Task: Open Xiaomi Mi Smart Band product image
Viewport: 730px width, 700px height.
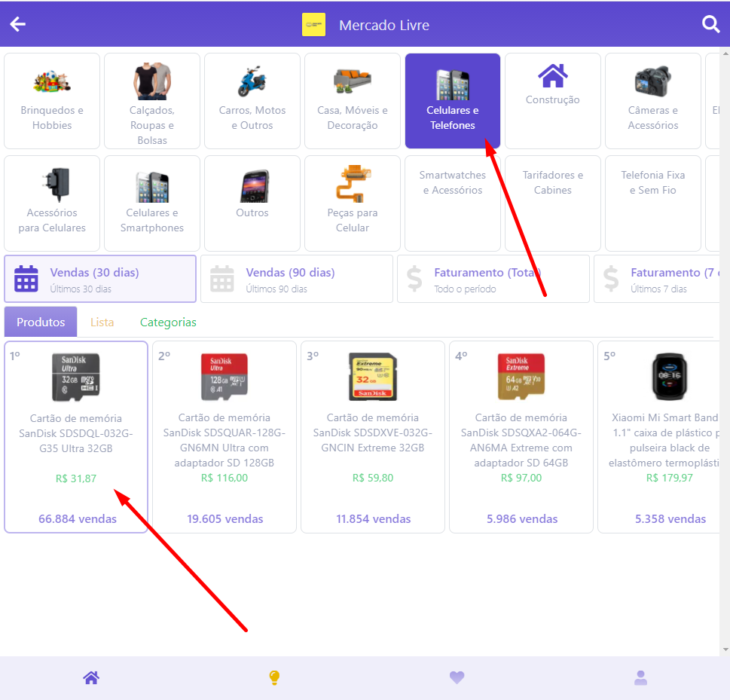Action: click(670, 377)
